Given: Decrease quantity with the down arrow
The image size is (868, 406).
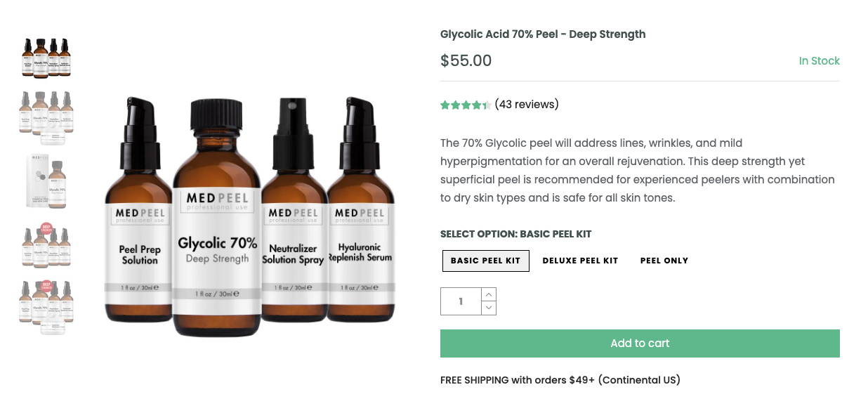Looking at the screenshot, I should [x=488, y=307].
